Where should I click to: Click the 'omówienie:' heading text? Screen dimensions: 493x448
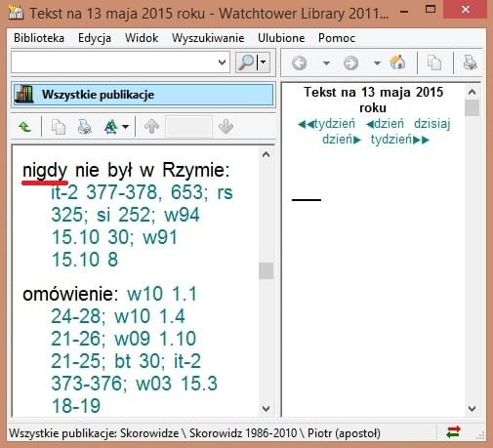70,294
